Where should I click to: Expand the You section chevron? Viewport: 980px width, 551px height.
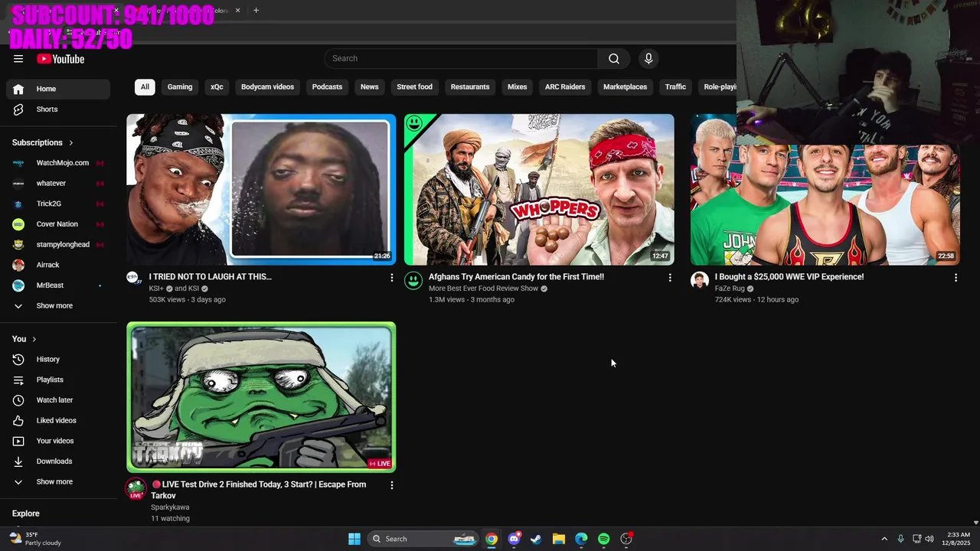[x=34, y=339]
